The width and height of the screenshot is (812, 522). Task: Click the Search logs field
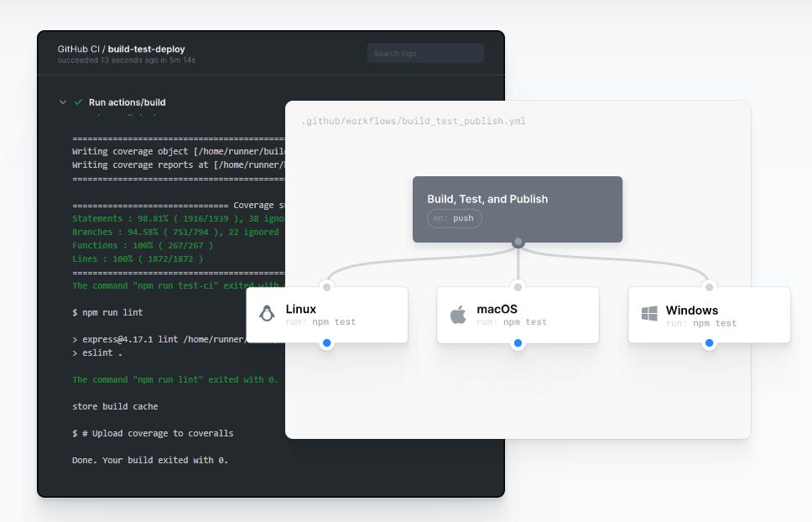coord(425,52)
